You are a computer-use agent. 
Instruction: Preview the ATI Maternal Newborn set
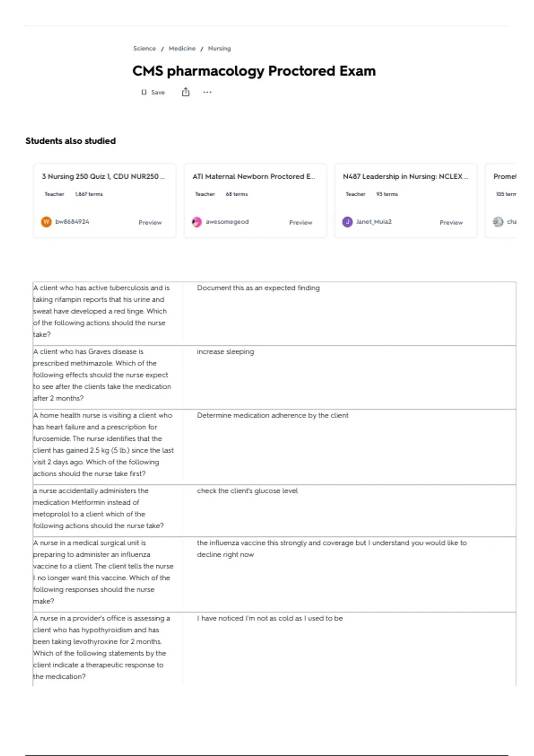pyautogui.click(x=301, y=222)
